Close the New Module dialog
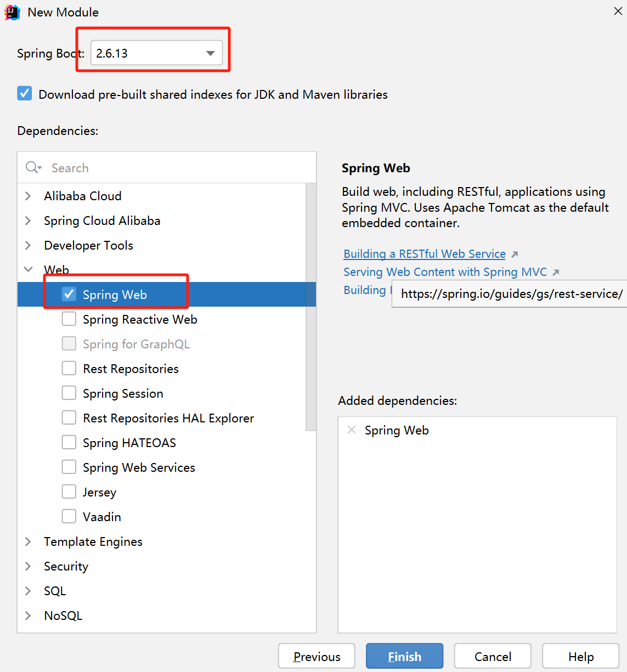 tap(618, 11)
